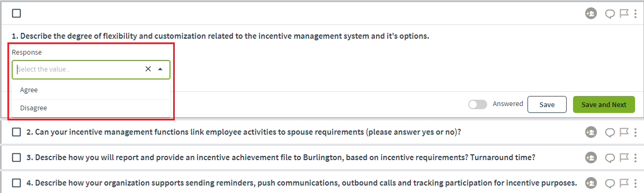Viewport: 644px width, 193px height.
Task: Click the Save and Next button
Action: coord(604,104)
